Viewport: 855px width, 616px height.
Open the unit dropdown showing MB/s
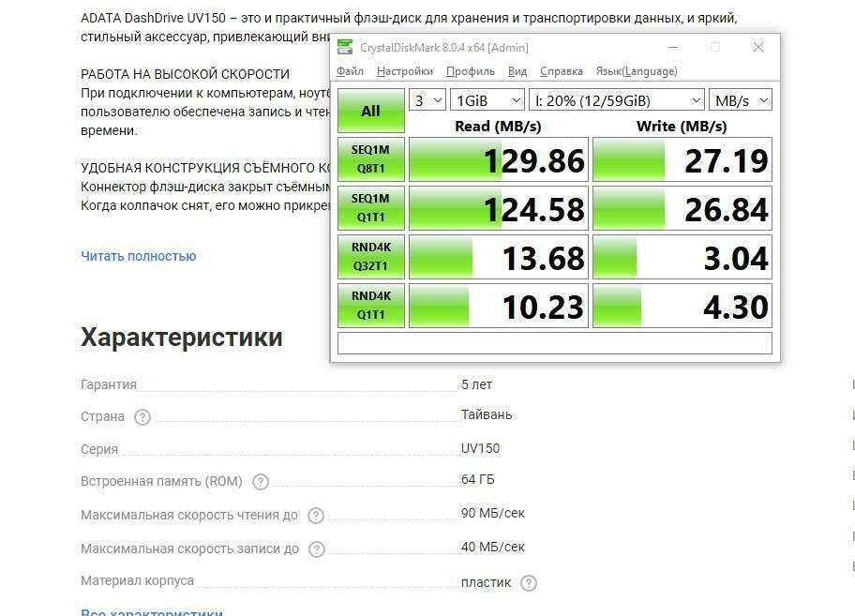coord(741,100)
